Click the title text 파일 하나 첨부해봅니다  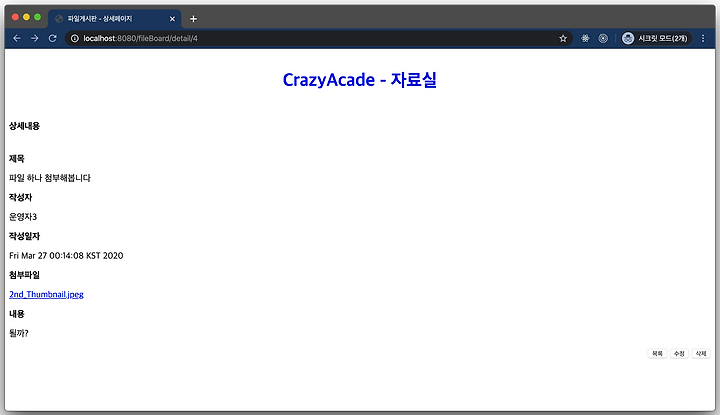(50, 178)
